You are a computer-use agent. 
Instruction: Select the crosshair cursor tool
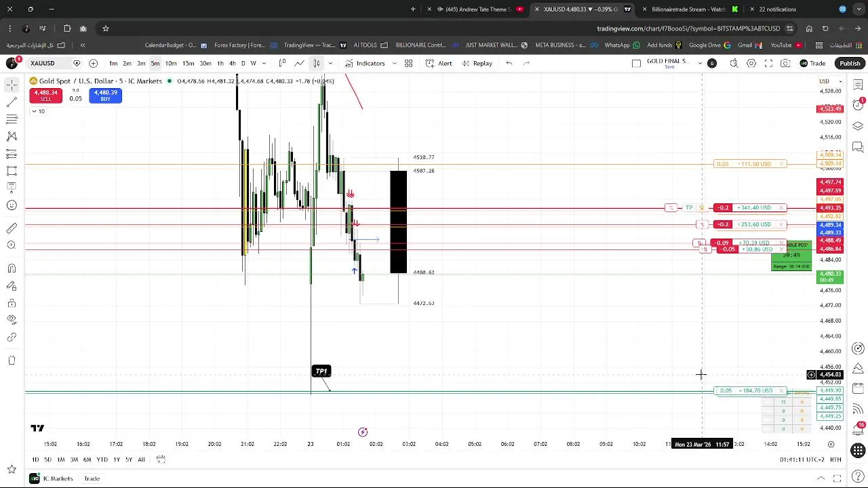tap(12, 85)
